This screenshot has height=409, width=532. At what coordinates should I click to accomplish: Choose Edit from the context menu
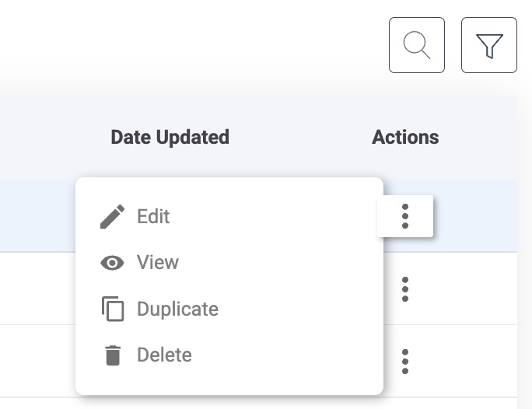(153, 217)
